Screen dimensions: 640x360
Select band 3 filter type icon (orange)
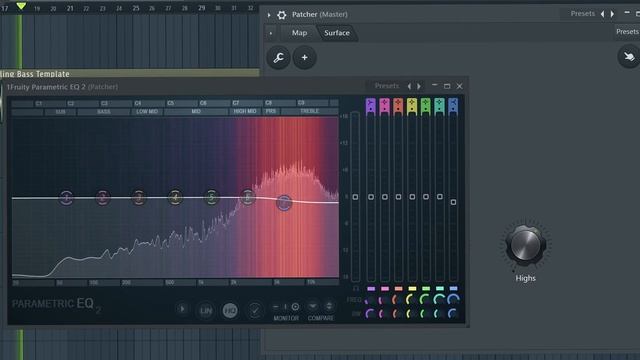click(x=398, y=106)
